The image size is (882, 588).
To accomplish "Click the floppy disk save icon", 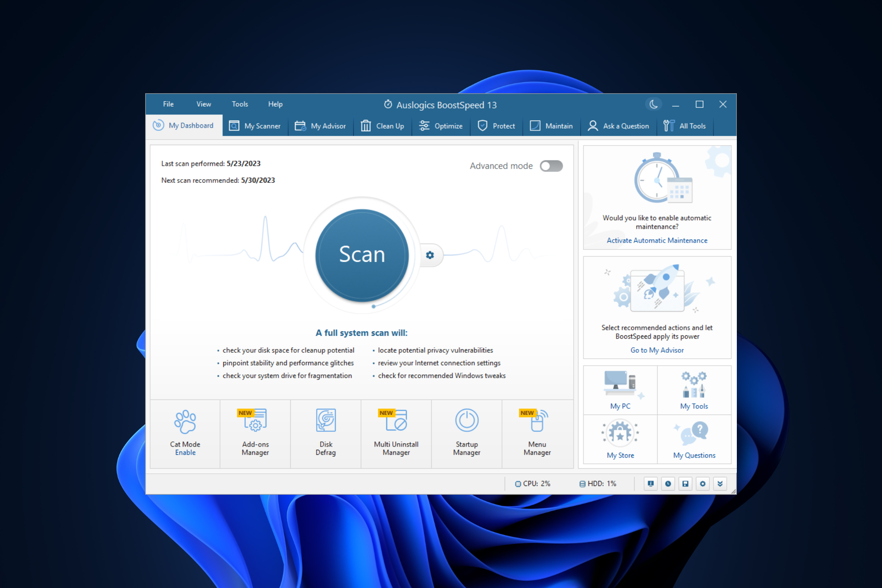I will [x=685, y=484].
